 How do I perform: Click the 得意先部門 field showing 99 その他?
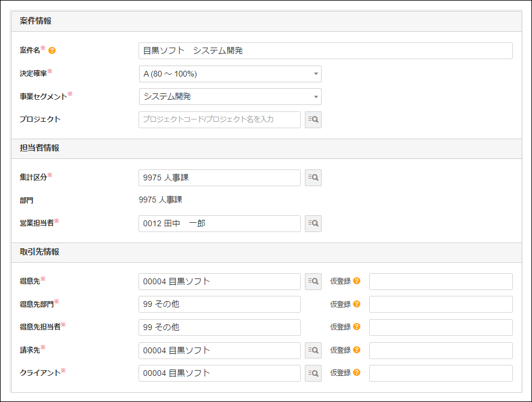click(x=220, y=304)
